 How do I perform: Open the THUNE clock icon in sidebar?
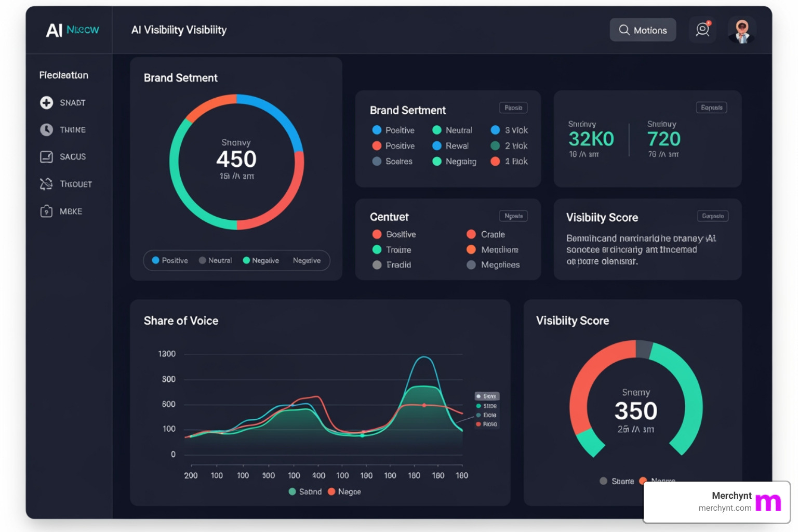47,129
